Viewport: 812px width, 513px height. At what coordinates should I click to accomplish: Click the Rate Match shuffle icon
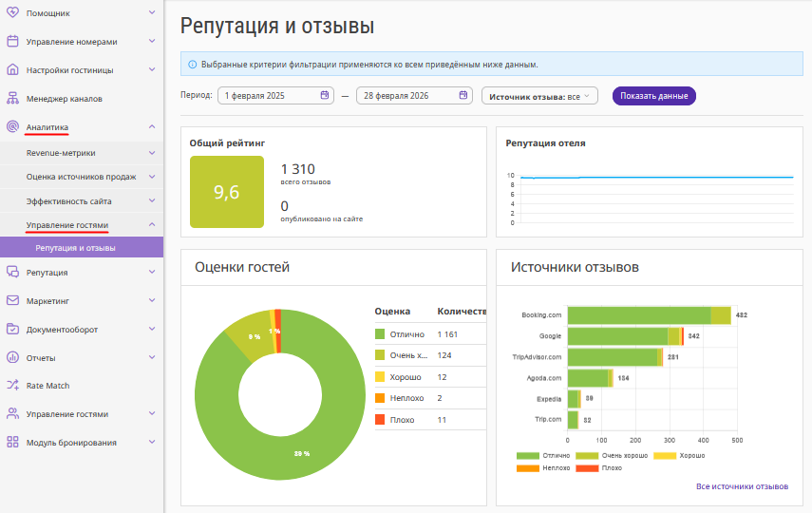[x=12, y=386]
